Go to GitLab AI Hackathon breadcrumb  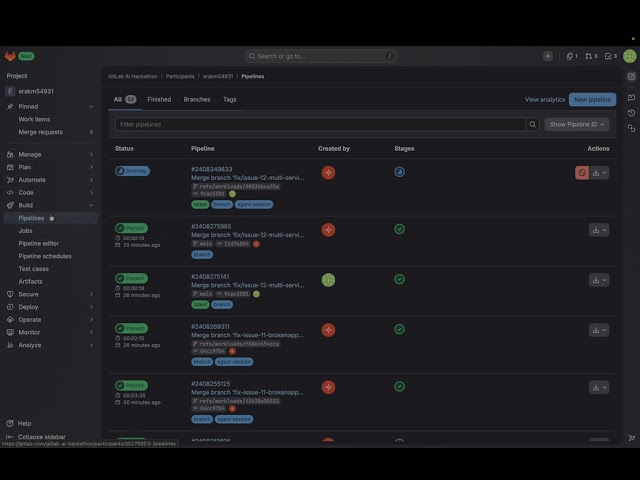point(133,76)
